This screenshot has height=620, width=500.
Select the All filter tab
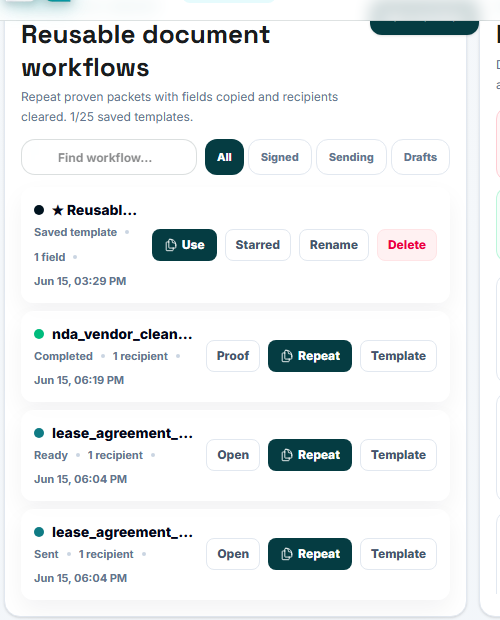click(x=224, y=157)
